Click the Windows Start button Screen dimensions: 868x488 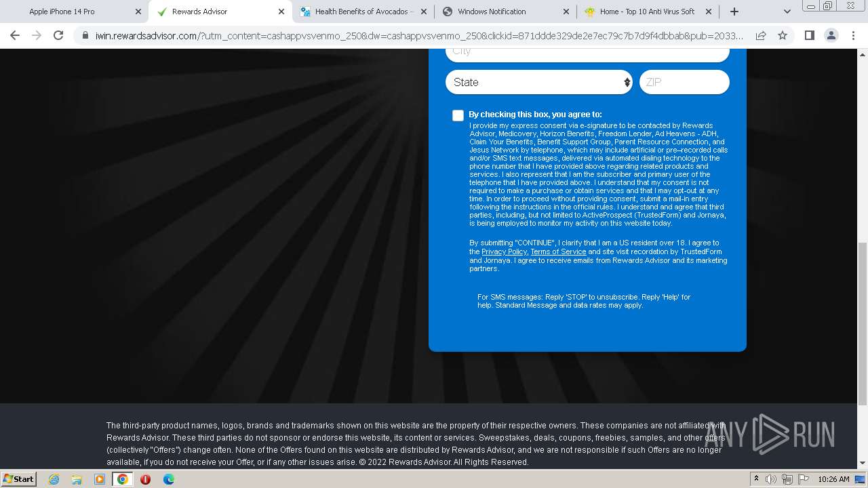pyautogui.click(x=18, y=479)
